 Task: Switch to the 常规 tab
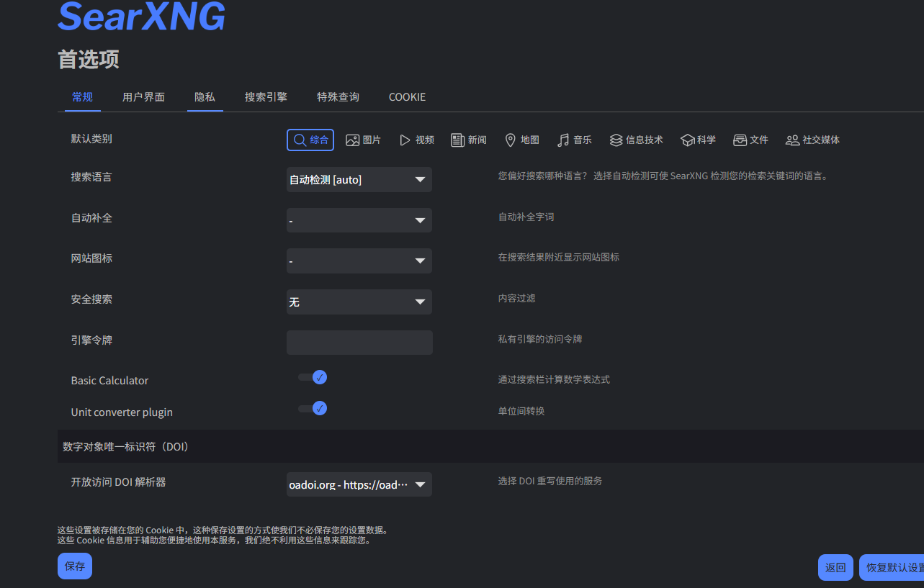click(83, 97)
